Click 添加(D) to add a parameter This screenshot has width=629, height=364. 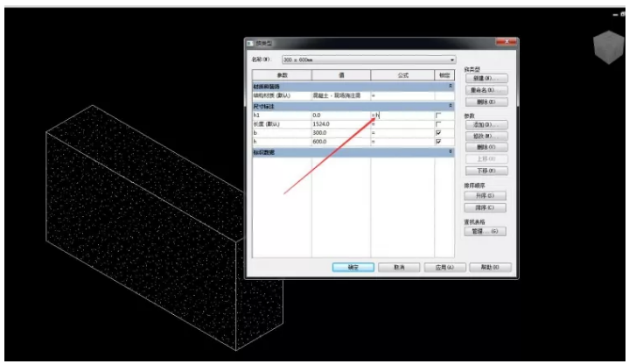click(x=486, y=125)
